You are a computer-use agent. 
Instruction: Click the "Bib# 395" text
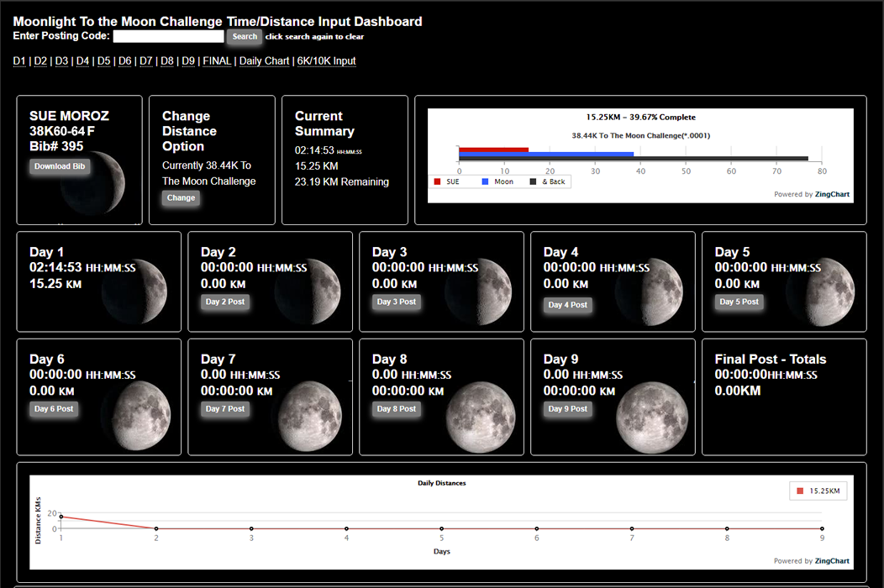56,146
